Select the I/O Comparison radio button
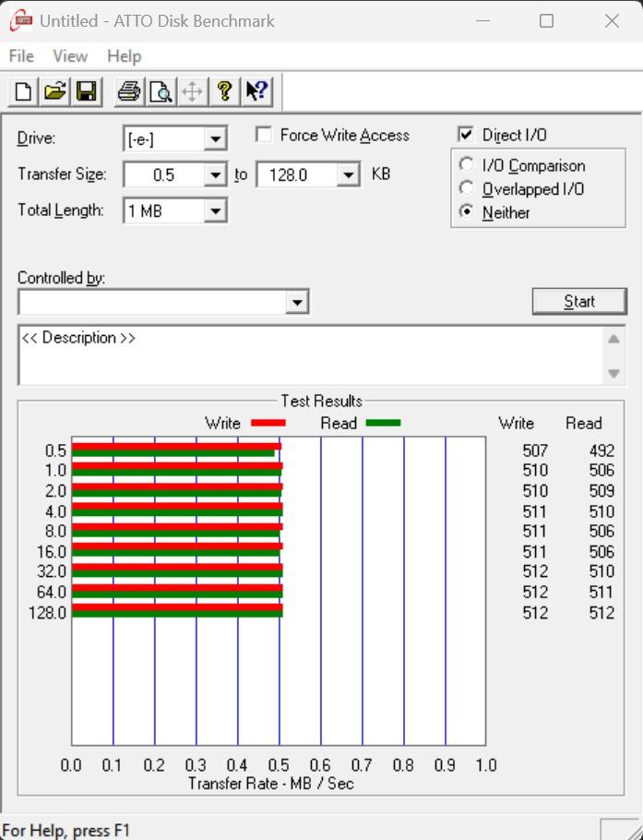643x840 pixels. click(466, 164)
